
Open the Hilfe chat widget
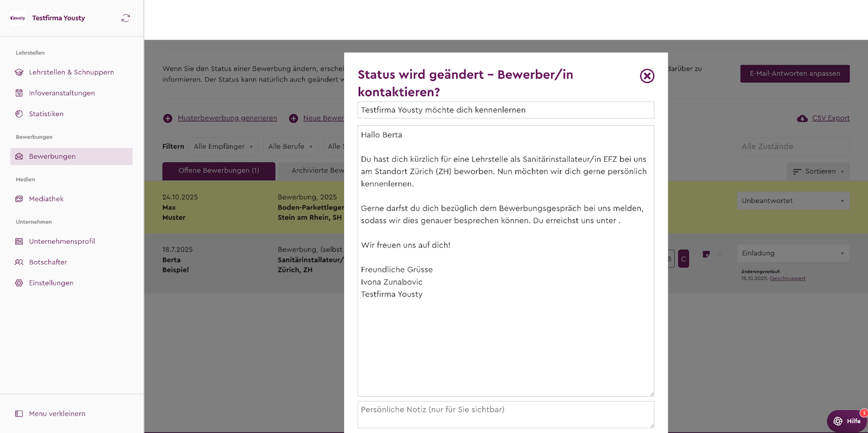coord(847,421)
